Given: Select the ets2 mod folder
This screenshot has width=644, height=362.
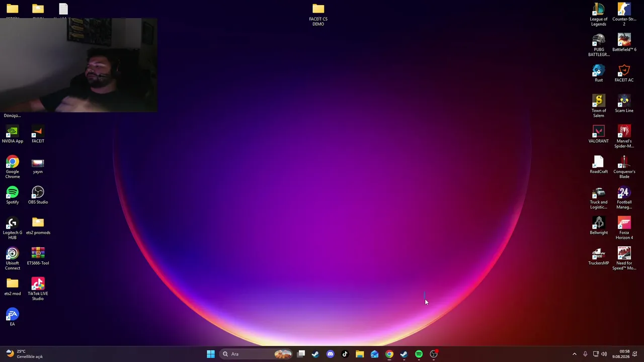Looking at the screenshot, I should [x=12, y=287].
